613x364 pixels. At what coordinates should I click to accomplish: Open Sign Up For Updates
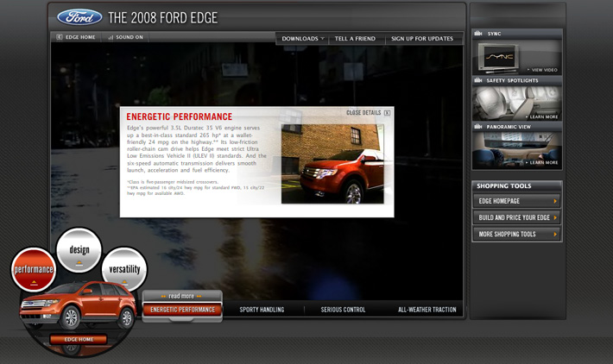coord(422,39)
